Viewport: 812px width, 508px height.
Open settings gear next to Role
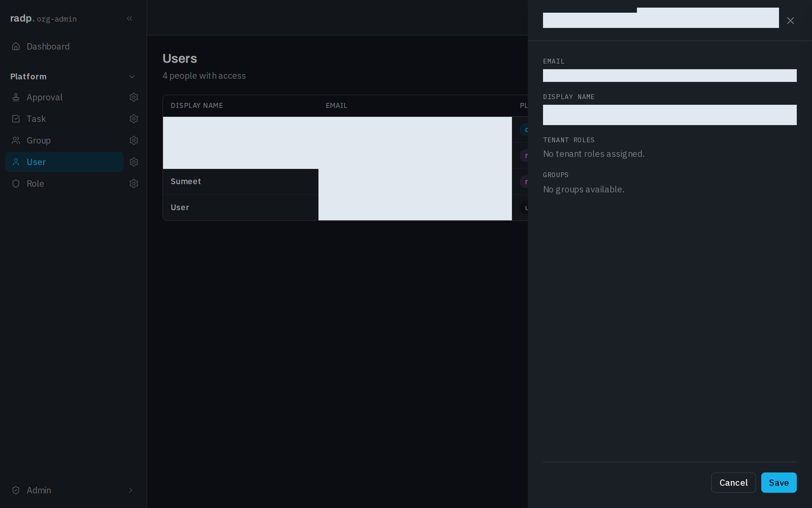[x=134, y=184]
